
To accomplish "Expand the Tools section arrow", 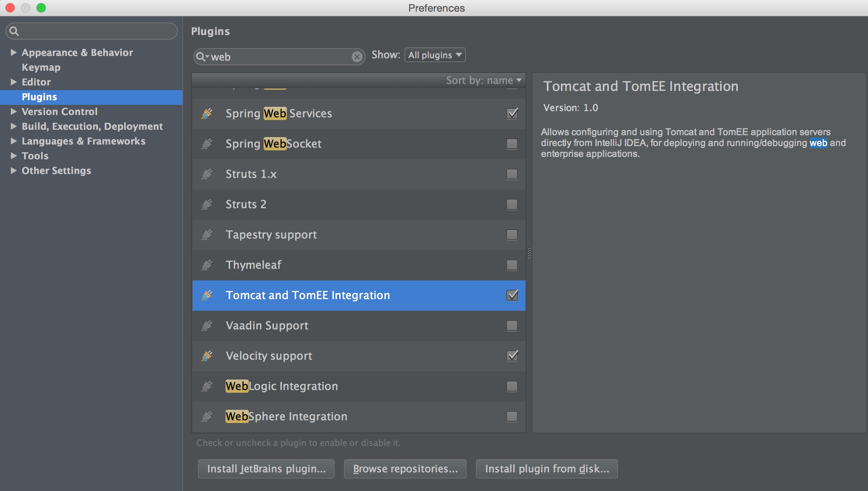I will coord(14,156).
